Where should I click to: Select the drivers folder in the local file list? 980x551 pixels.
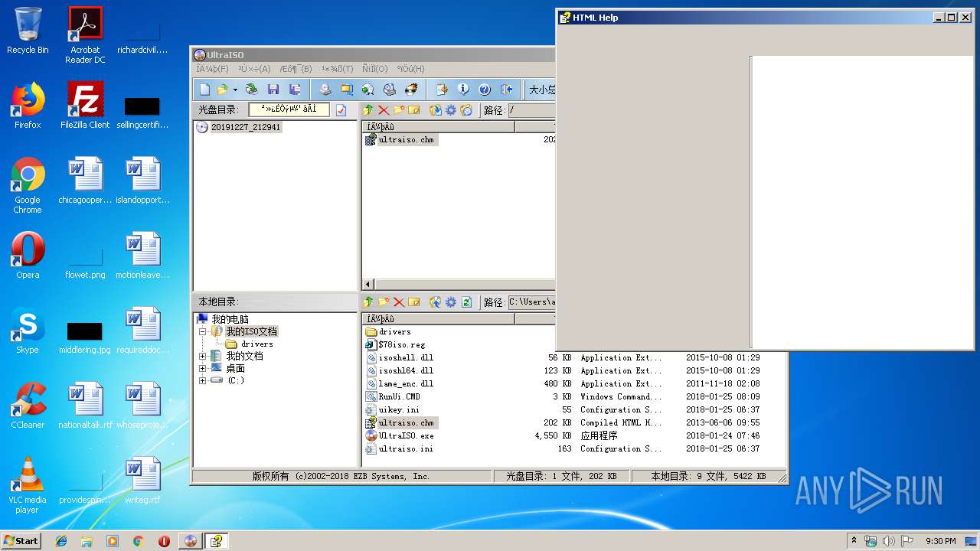click(x=395, y=332)
